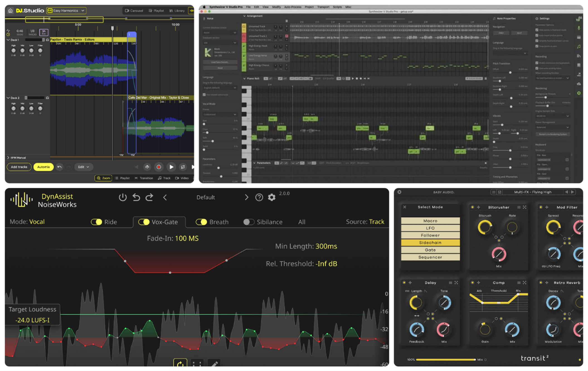
Task: Click the DynAssist undo arrow
Action: (136, 197)
